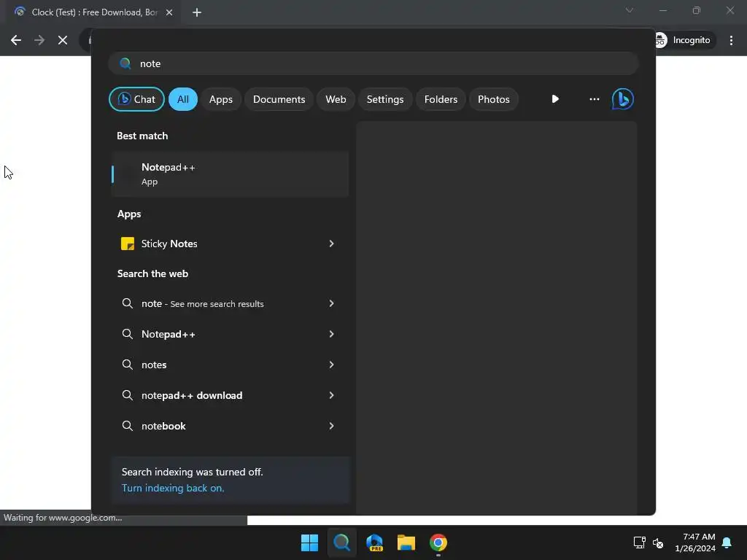Expand 'note' web result chevron
Viewport: 747px width, 560px height.
point(331,303)
